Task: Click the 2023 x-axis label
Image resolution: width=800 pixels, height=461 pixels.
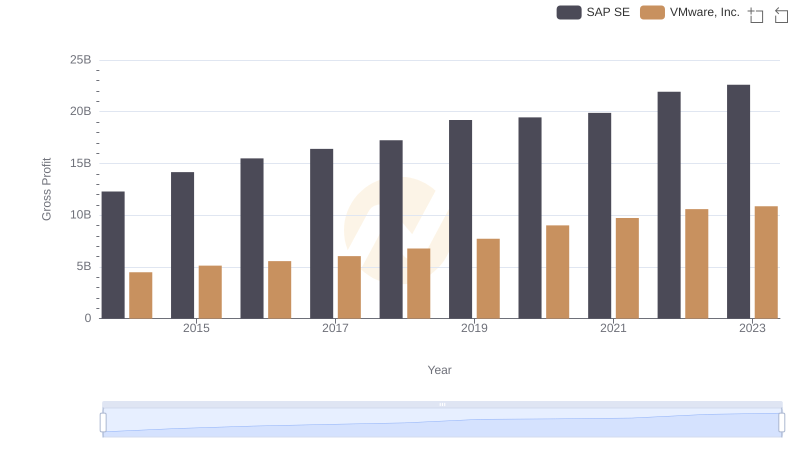Action: pos(753,328)
